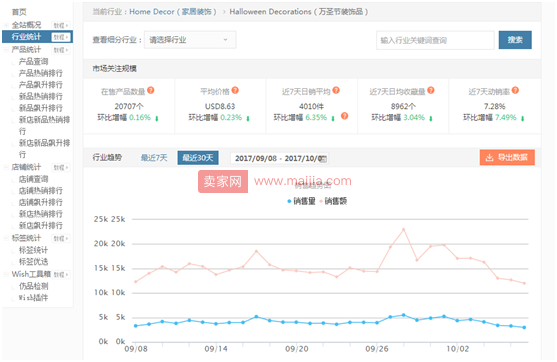Open 产品热销排行 in sidebar
This screenshot has height=362, width=557.
click(x=41, y=73)
